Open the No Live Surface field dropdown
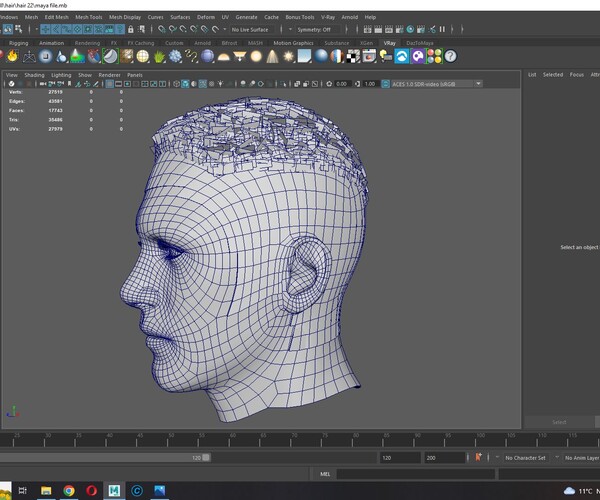600x500 pixels. point(252,29)
